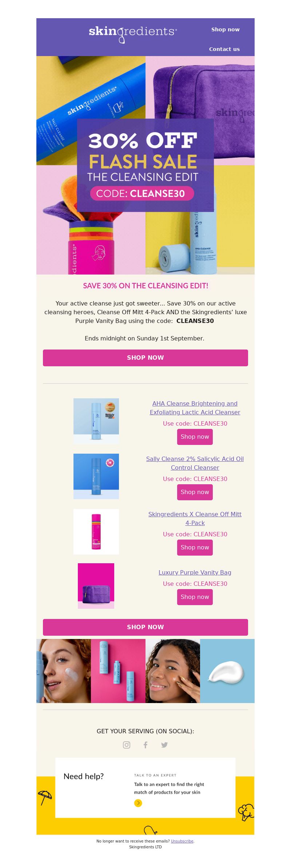Open the Instagram social icon
Viewport: 291px width, 868px height.
(x=127, y=745)
